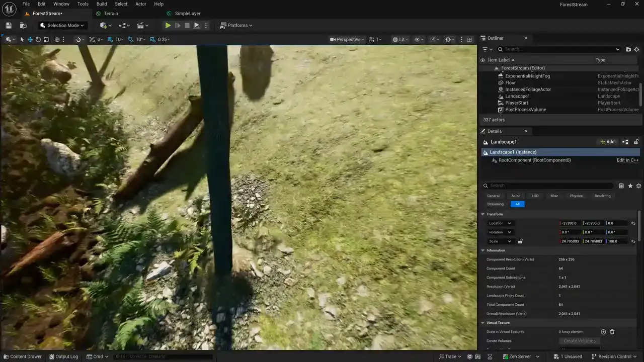Toggle the Scale lock ratio icon
The height and width of the screenshot is (362, 644).
tap(520, 241)
